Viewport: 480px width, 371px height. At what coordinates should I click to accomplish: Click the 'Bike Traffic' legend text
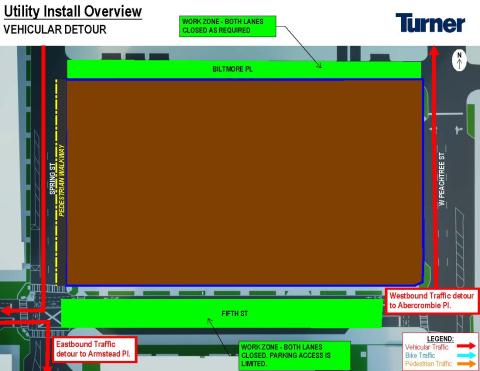click(420, 355)
